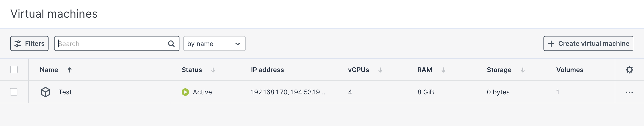Click the green Active status icon

pos(185,92)
